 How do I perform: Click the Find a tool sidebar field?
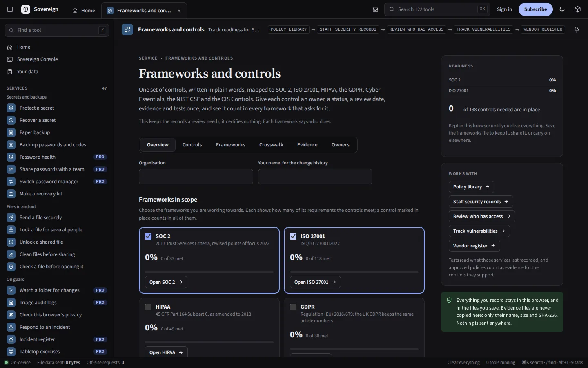point(57,30)
